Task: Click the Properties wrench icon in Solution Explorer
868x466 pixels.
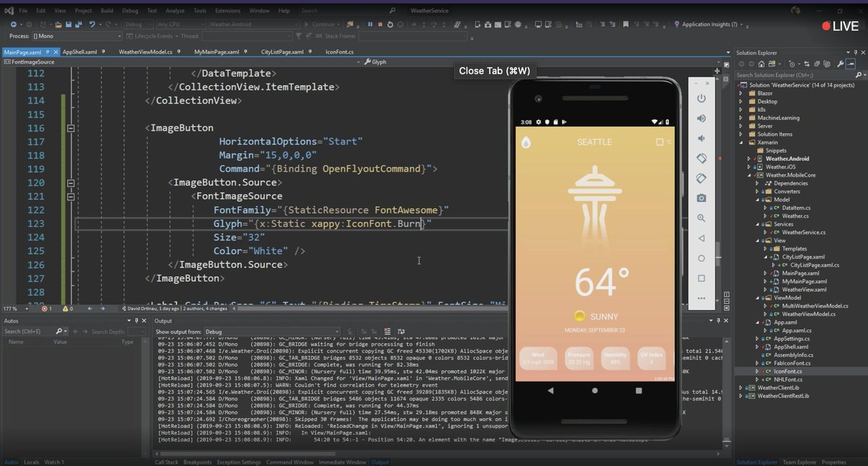Action: tap(841, 64)
